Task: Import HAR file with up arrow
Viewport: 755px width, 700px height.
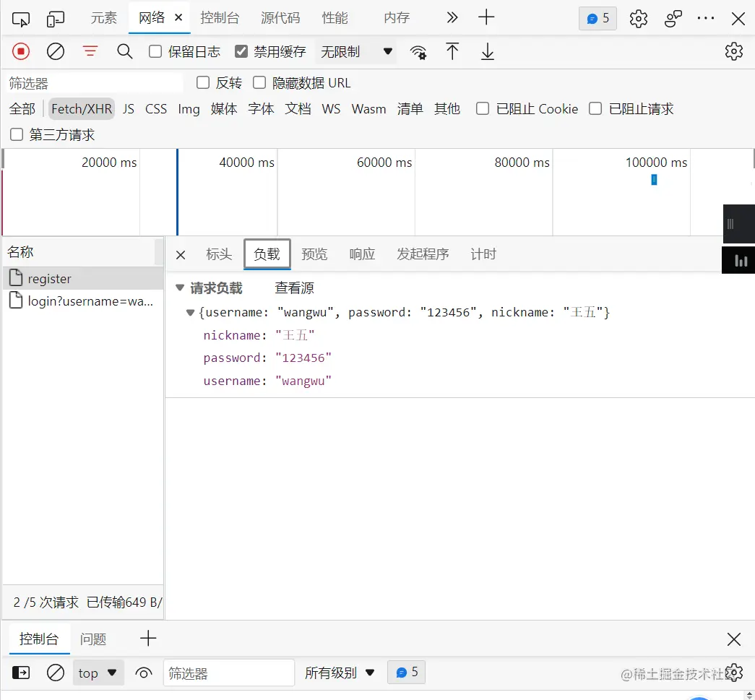Action: [x=452, y=51]
